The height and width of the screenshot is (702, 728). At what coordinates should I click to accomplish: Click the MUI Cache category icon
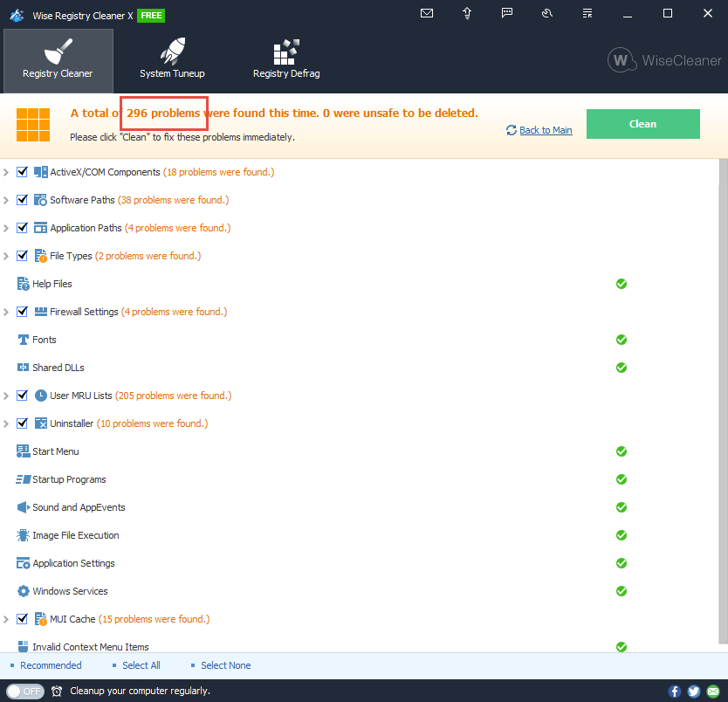click(41, 619)
